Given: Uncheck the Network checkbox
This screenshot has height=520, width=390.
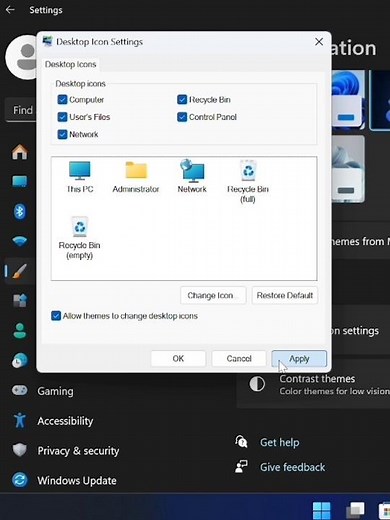Looking at the screenshot, I should click(x=62, y=134).
